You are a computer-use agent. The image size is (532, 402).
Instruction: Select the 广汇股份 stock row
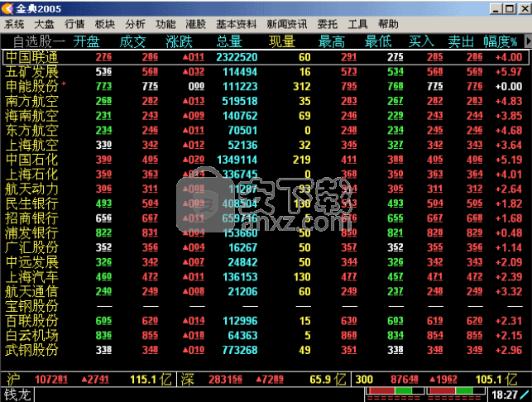(266, 247)
